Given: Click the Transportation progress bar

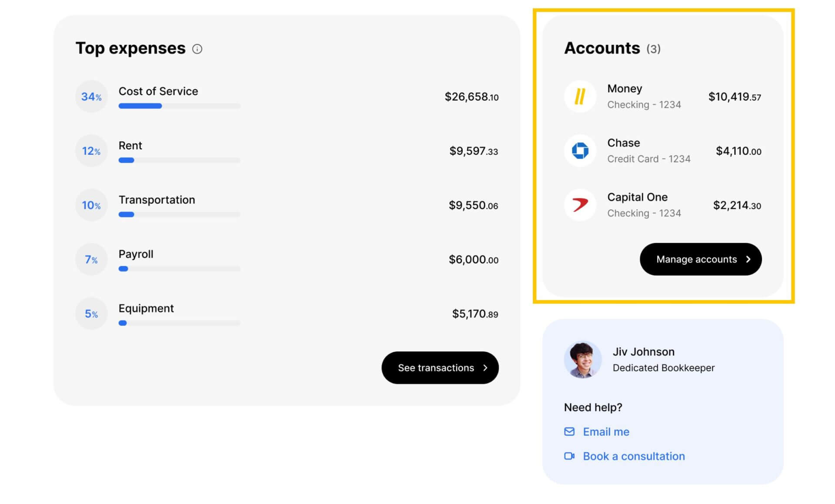Looking at the screenshot, I should pyautogui.click(x=179, y=214).
